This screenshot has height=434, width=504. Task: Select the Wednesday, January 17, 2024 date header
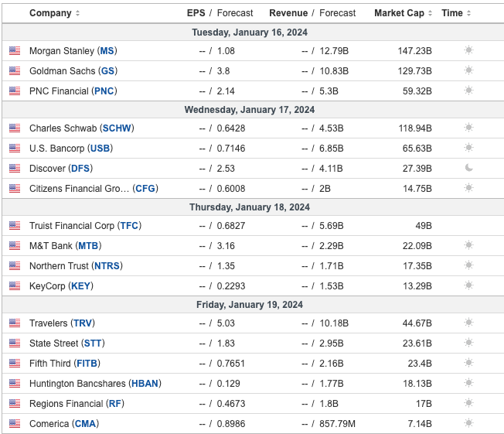pyautogui.click(x=250, y=110)
